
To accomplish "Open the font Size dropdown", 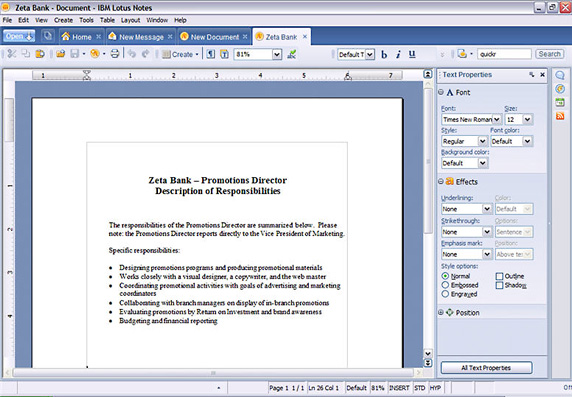I will point(527,119).
